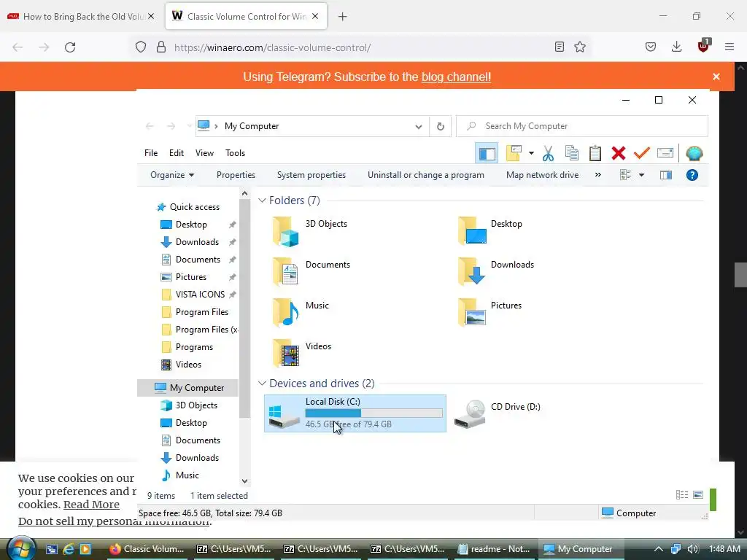Toggle the navigation pane icon in Explorer toolbar
Image resolution: width=747 pixels, height=560 pixels.
click(x=487, y=153)
